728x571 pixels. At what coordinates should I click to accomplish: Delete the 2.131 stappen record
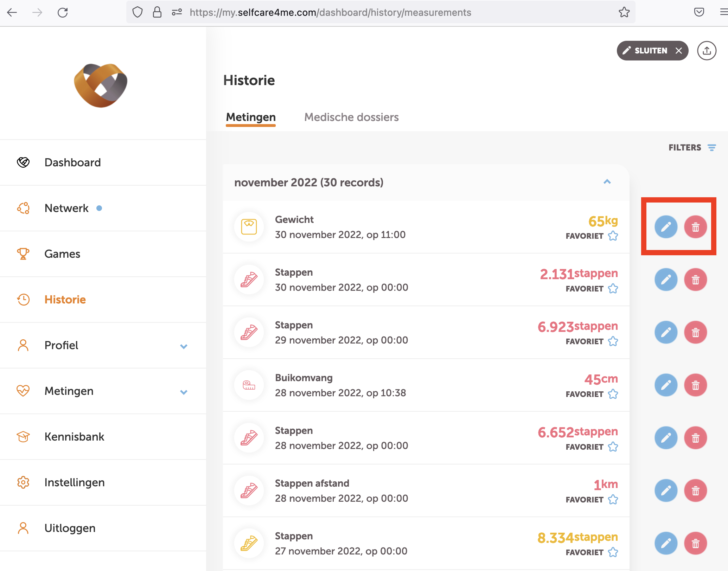695,280
